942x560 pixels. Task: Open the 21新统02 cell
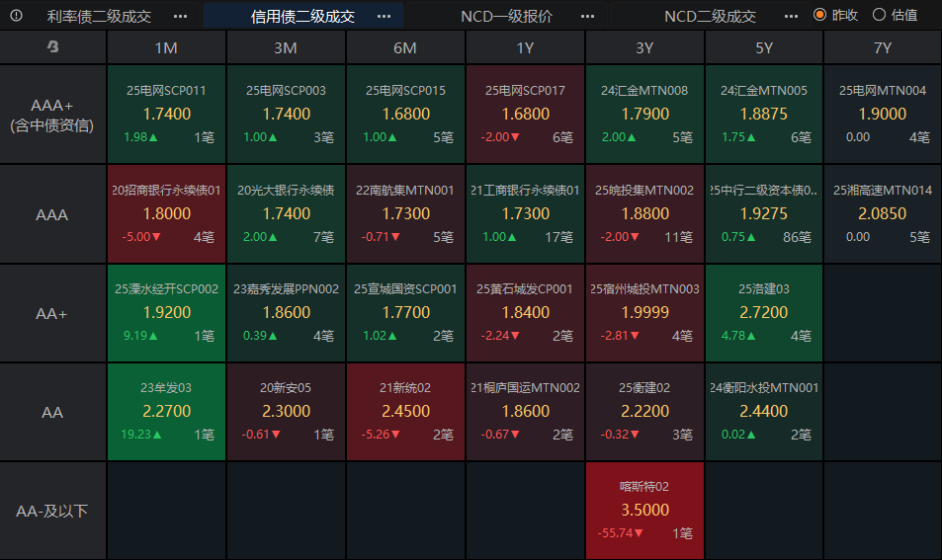pyautogui.click(x=405, y=412)
